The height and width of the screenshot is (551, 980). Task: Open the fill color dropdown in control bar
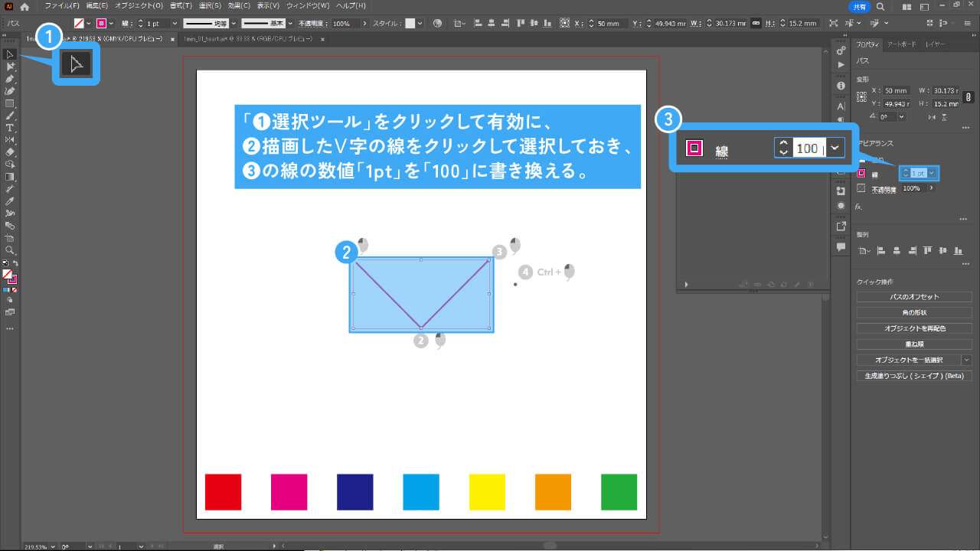pos(88,24)
